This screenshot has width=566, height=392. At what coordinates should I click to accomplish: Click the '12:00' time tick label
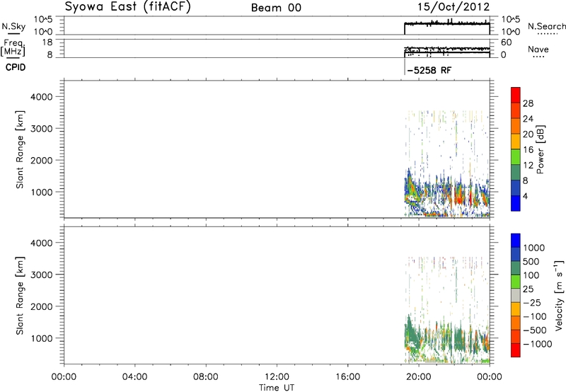(x=277, y=377)
